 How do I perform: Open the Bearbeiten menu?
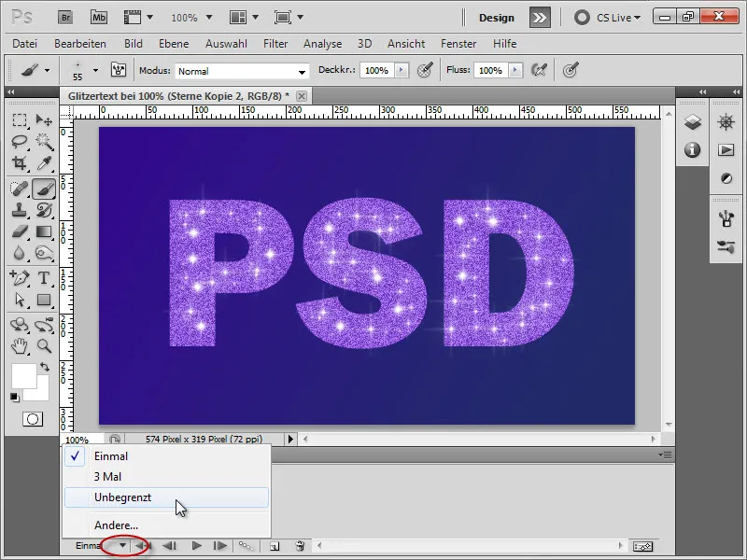80,44
